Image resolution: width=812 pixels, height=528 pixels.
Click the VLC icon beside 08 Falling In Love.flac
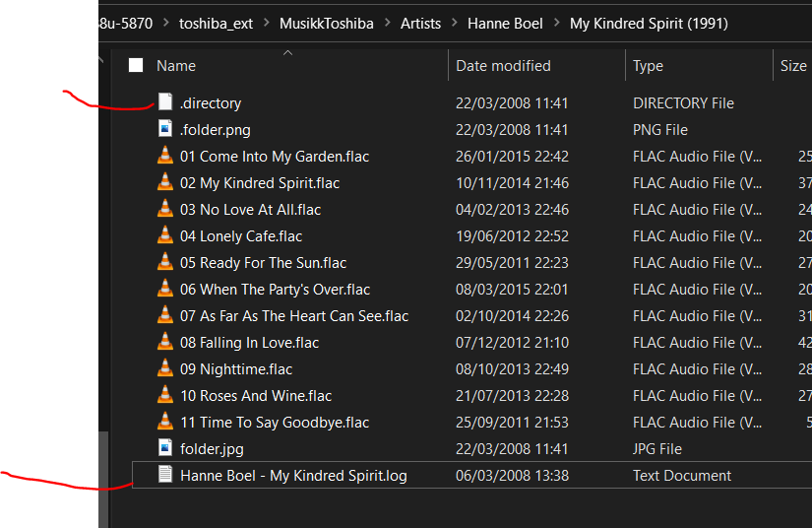coord(165,342)
